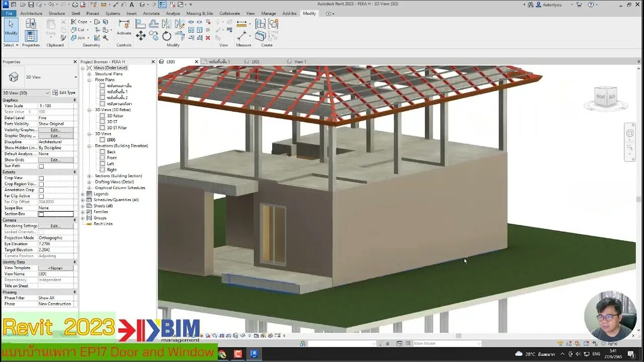Expand Structural Plans in Project Browser
Screen dimensions: 644x362
[x=90, y=74]
